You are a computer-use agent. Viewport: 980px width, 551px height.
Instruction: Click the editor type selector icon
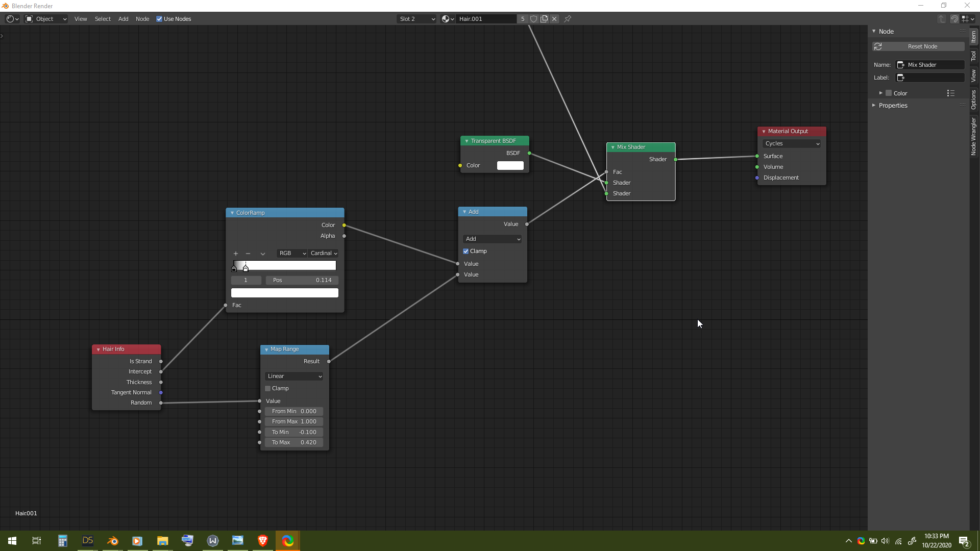click(x=12, y=19)
